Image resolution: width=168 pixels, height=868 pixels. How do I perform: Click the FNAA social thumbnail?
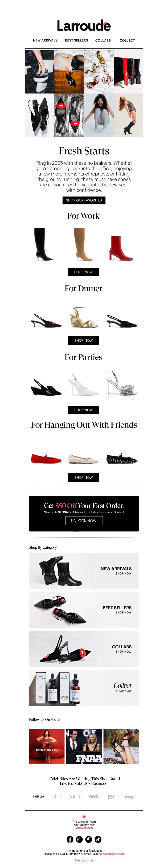click(84, 746)
